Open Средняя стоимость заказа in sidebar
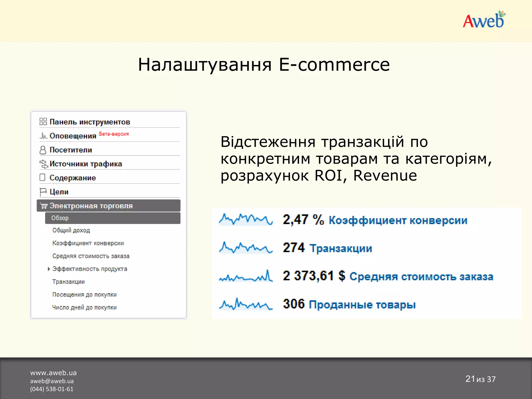 (x=91, y=256)
